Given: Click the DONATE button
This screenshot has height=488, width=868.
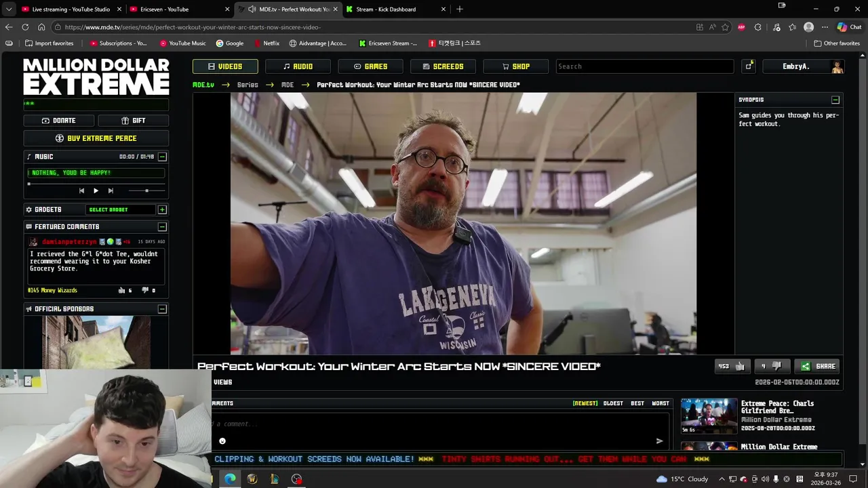Looking at the screenshot, I should (58, 121).
